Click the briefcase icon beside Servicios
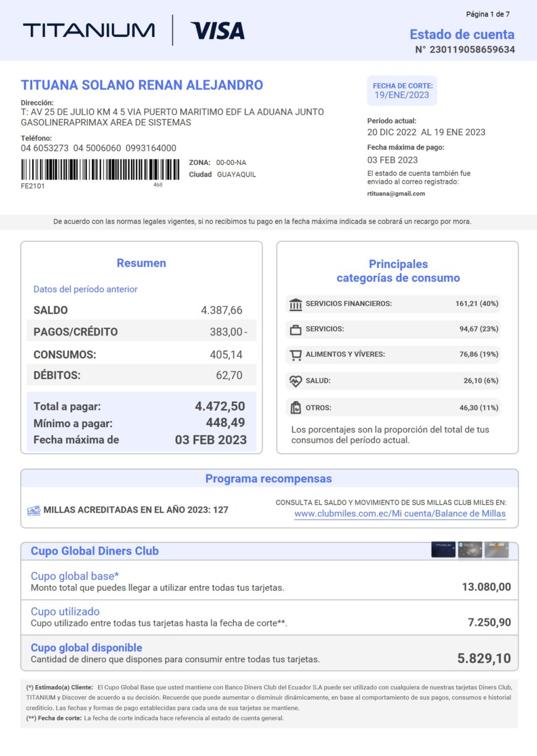The image size is (537, 756). [296, 330]
